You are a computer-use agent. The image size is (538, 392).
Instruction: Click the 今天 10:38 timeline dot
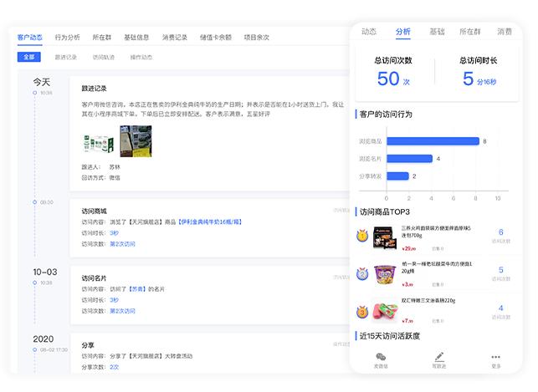click(34, 93)
